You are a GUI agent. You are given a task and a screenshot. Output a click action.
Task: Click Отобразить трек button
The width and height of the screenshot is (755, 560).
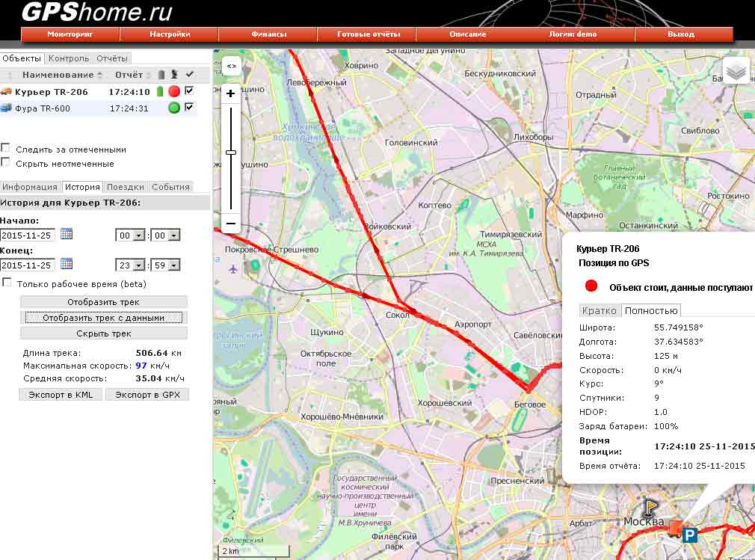click(x=103, y=302)
